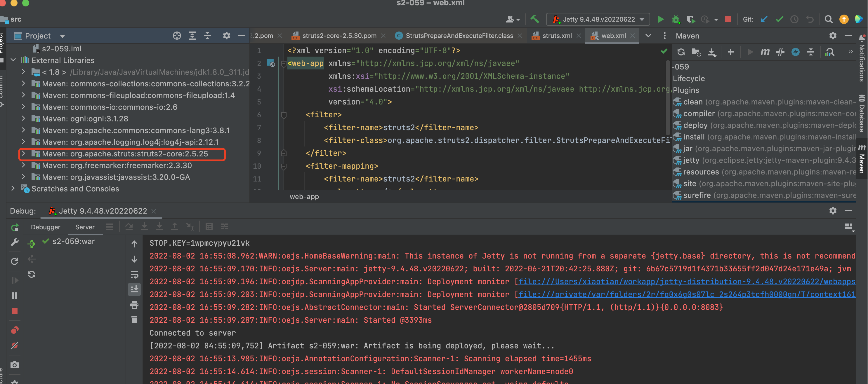The image size is (868, 384).
Task: Open the jetty-distribution webapps file link
Action: click(x=686, y=282)
